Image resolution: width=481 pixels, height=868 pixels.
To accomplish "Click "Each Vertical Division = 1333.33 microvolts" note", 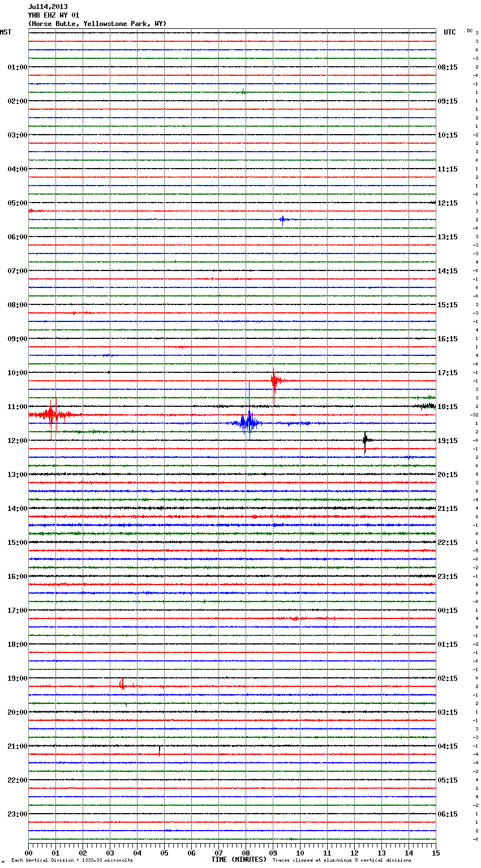I will coord(72,860).
